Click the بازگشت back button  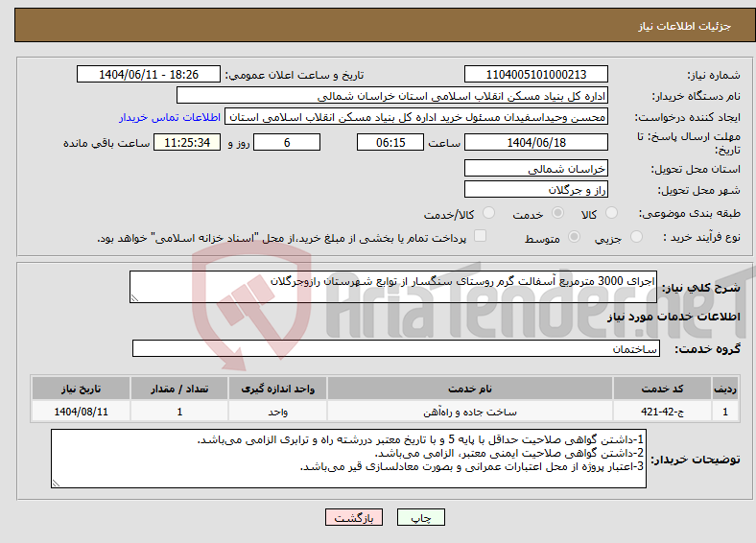pos(354,517)
